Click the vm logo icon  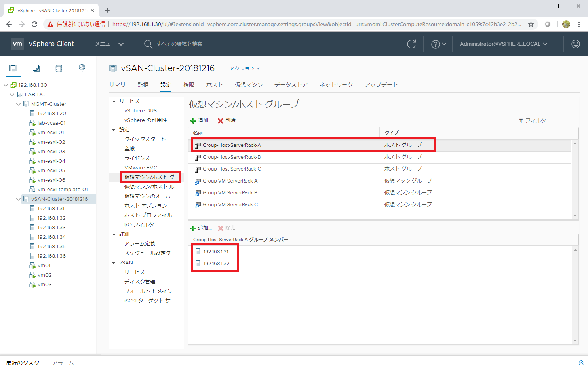(17, 44)
